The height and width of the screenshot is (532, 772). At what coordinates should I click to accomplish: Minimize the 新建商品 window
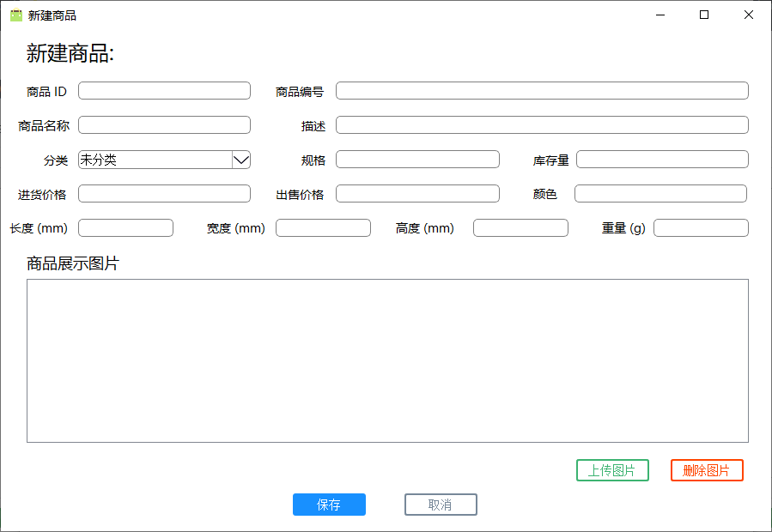[x=660, y=15]
